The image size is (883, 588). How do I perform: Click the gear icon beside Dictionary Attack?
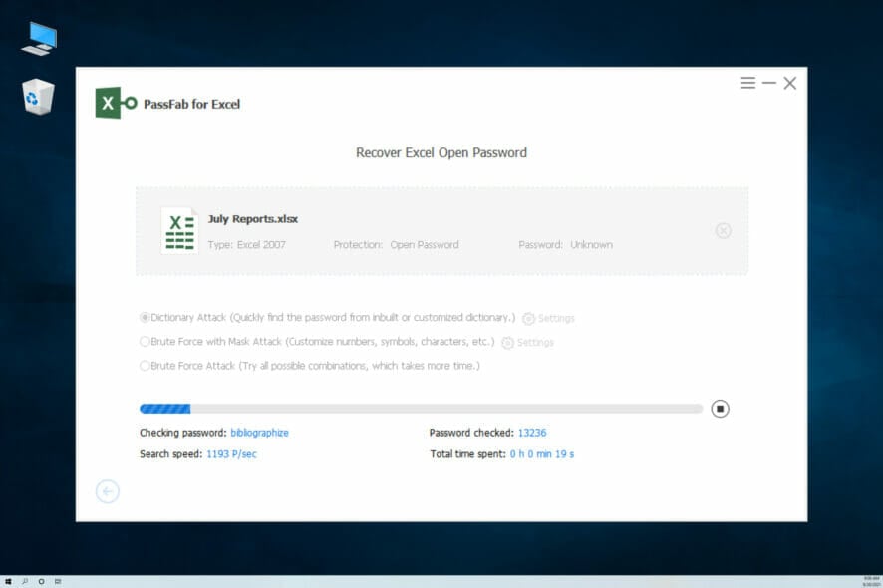[528, 319]
